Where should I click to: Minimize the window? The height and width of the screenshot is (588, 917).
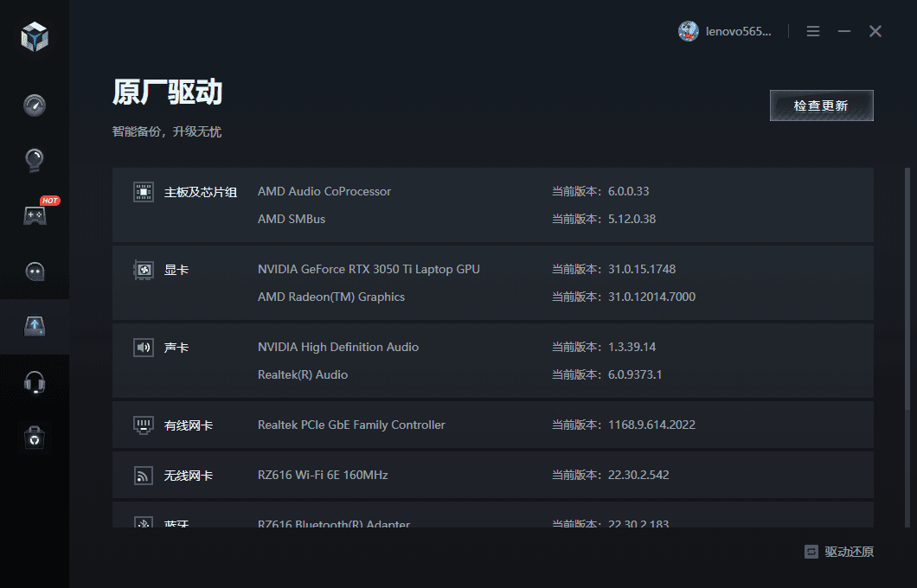[x=843, y=31]
